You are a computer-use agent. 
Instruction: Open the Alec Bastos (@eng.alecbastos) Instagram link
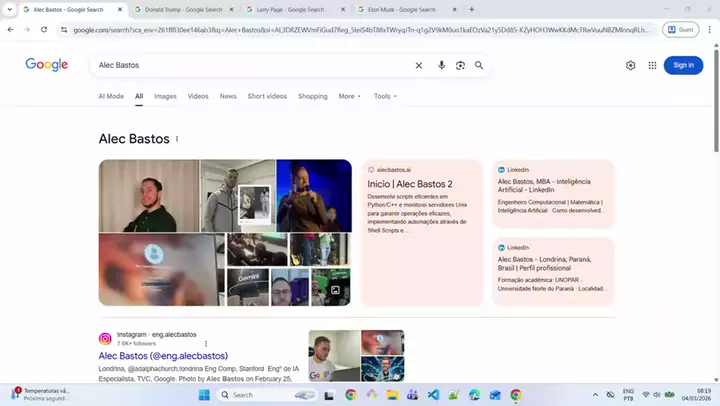163,356
